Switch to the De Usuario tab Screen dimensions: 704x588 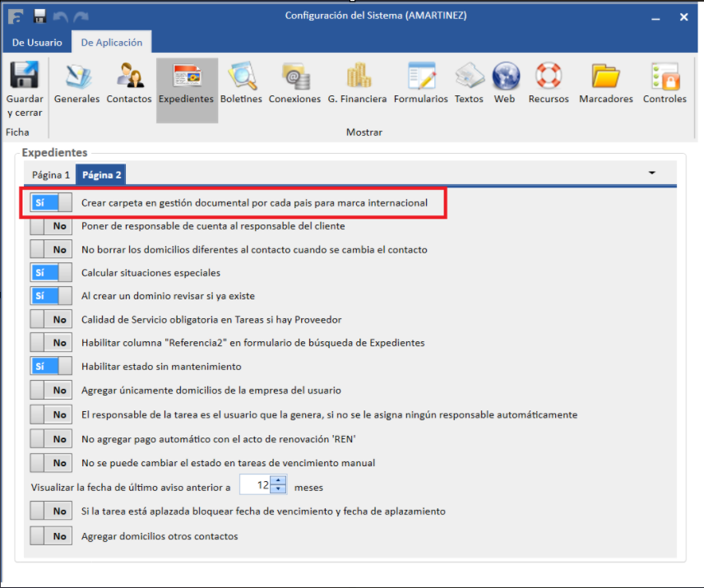36,43
